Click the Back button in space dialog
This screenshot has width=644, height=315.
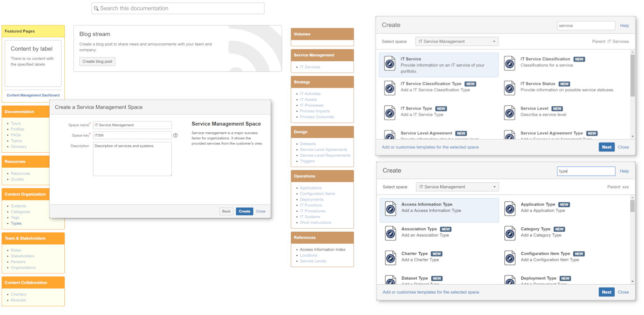click(x=226, y=211)
